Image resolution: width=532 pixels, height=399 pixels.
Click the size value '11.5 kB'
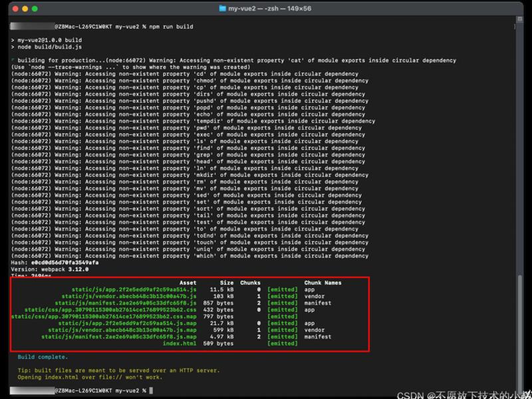[221, 290]
